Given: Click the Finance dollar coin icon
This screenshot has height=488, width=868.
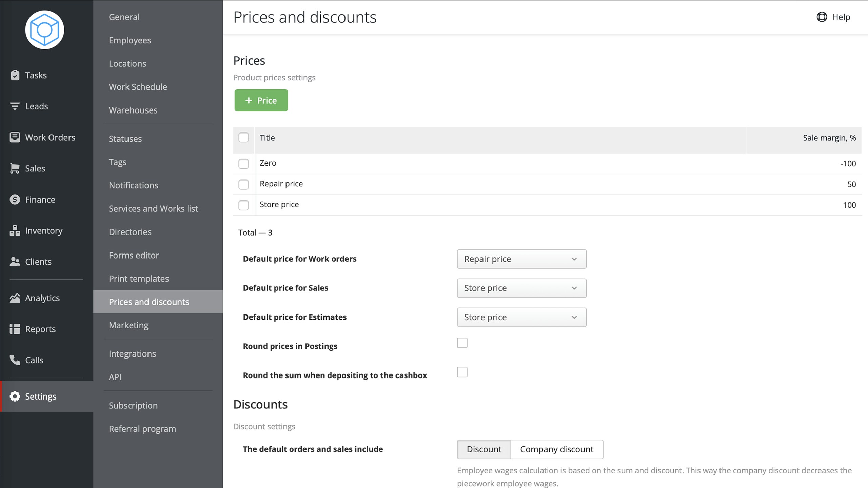Looking at the screenshot, I should [15, 200].
